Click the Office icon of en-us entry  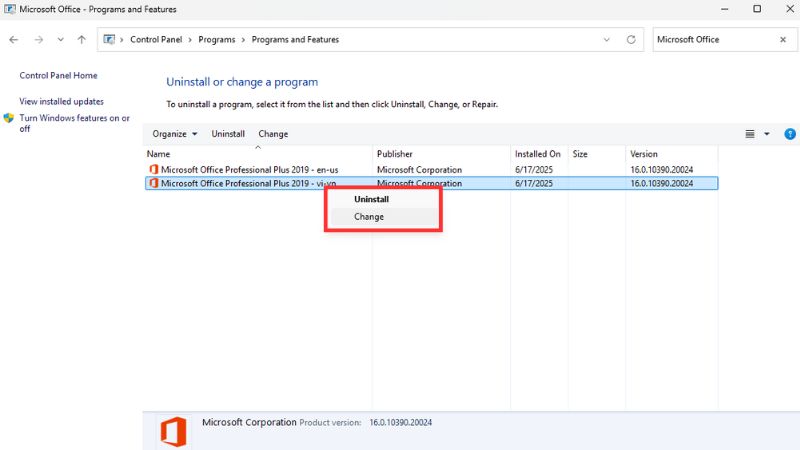(153, 170)
